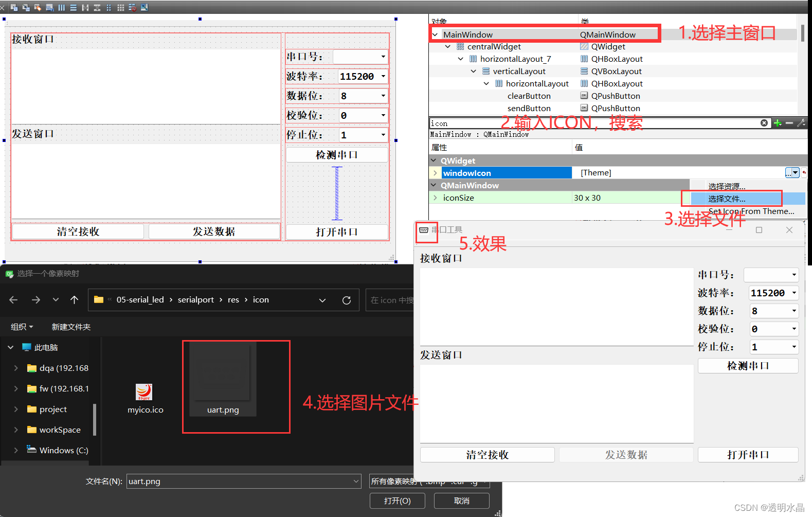Click the Break Layout toolbar icon
The height and width of the screenshot is (517, 812).
133,8
